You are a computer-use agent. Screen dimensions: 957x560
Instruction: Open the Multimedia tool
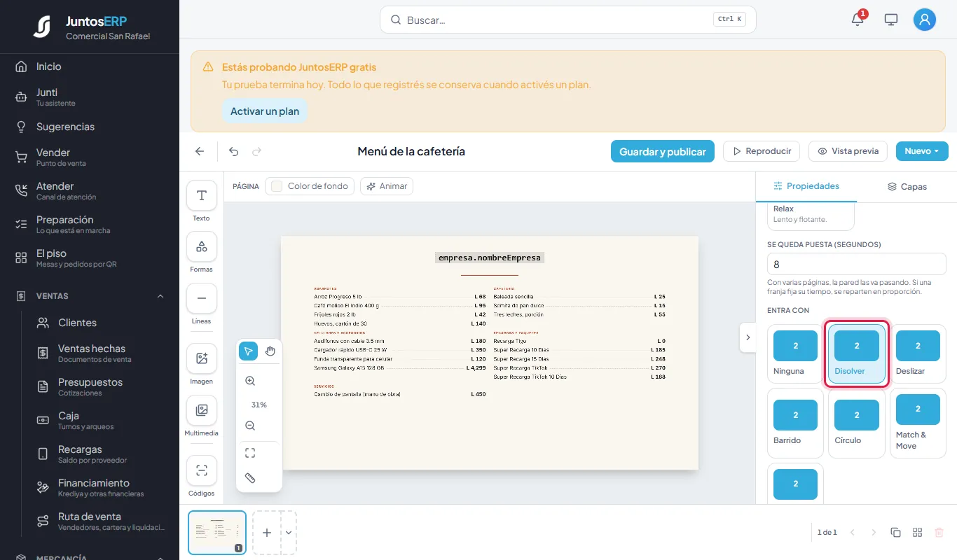click(202, 410)
